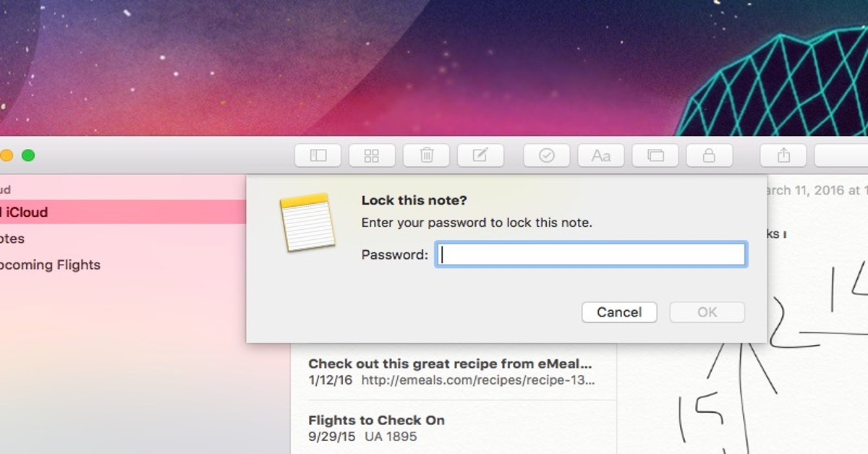This screenshot has height=454, width=868.
Task: Click the trash delete note icon
Action: tap(427, 155)
